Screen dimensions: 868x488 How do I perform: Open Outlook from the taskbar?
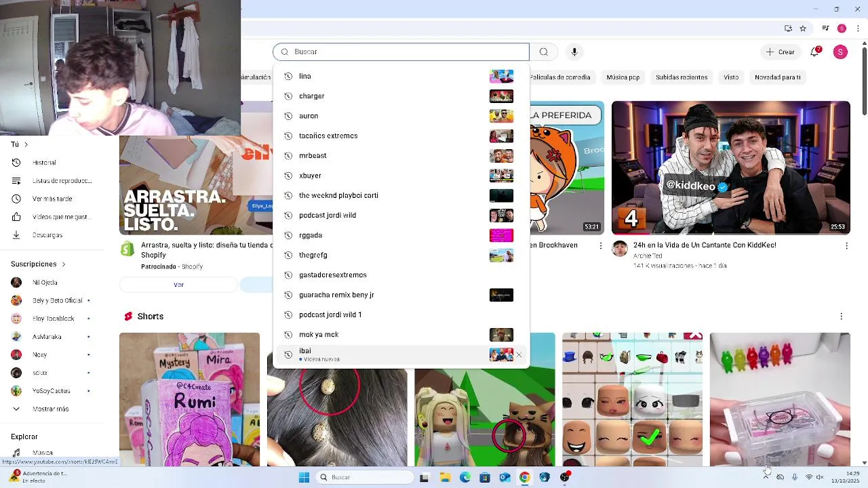coord(505,477)
